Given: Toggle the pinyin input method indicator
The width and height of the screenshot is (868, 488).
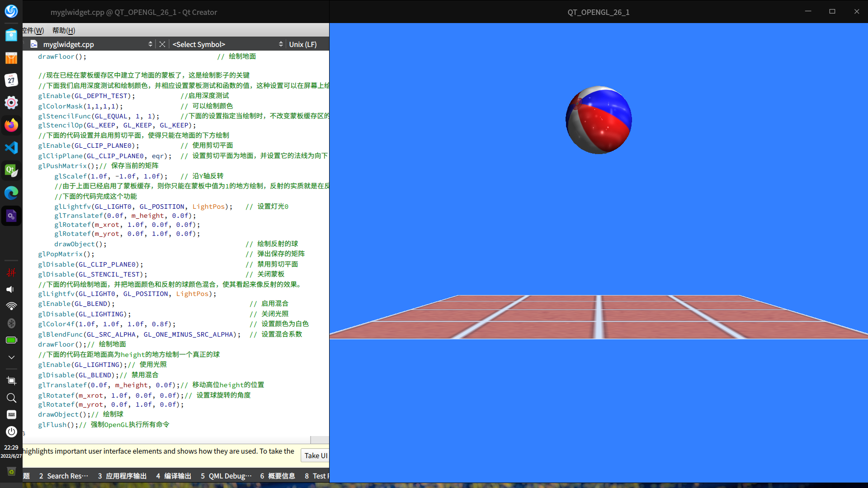Looking at the screenshot, I should 11,272.
